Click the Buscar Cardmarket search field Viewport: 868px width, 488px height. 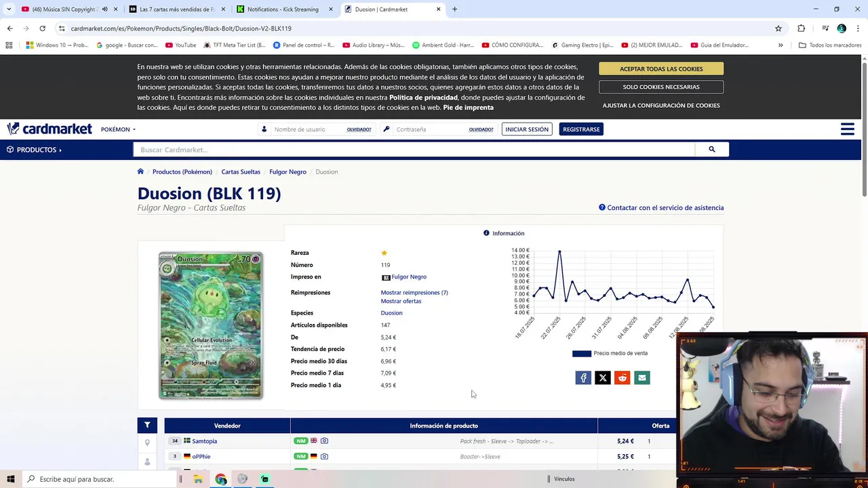coord(414,150)
